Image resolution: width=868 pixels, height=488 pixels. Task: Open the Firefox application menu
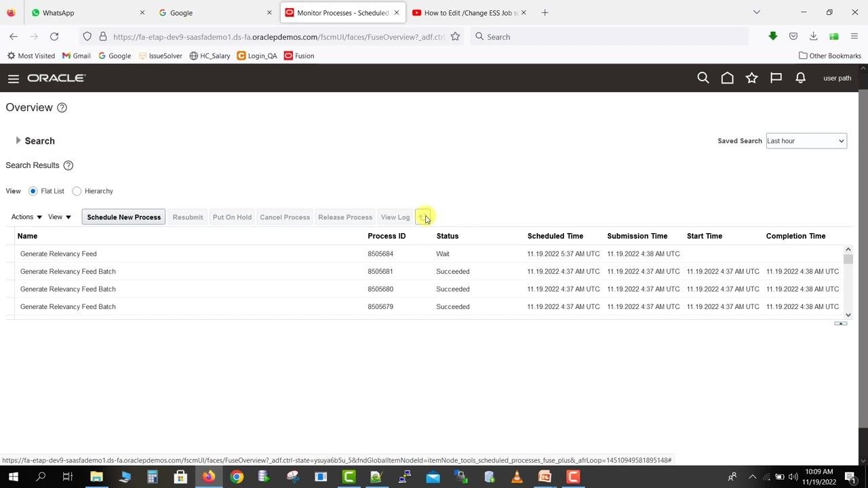click(854, 37)
